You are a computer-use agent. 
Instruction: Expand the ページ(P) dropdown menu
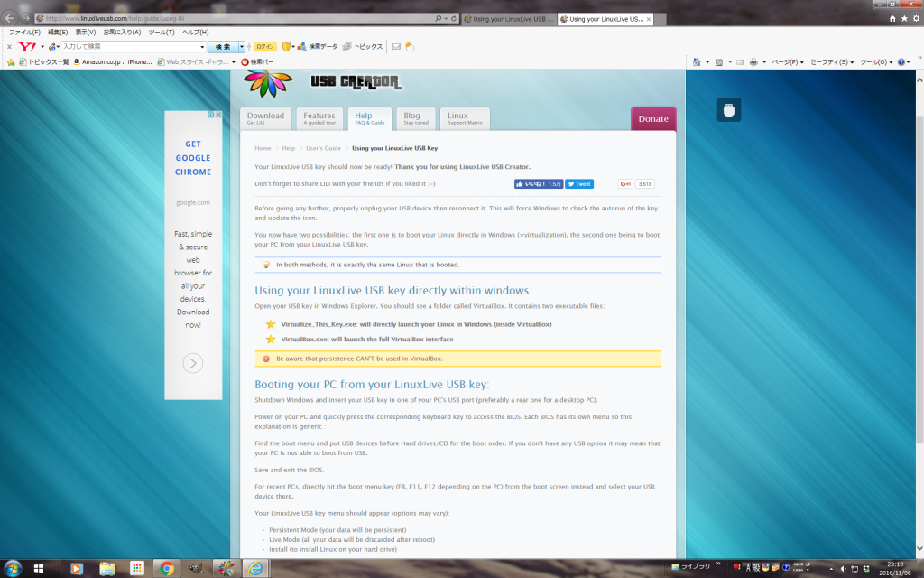click(x=787, y=62)
